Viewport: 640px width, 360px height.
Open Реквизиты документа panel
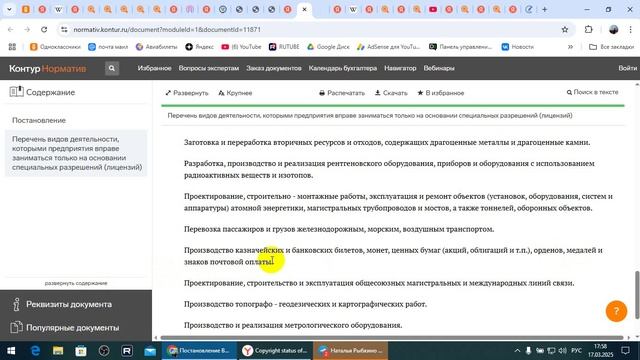click(76, 304)
